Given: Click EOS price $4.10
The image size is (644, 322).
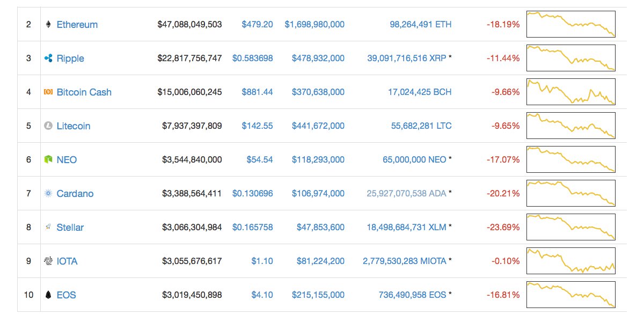Looking at the screenshot, I should (262, 295).
